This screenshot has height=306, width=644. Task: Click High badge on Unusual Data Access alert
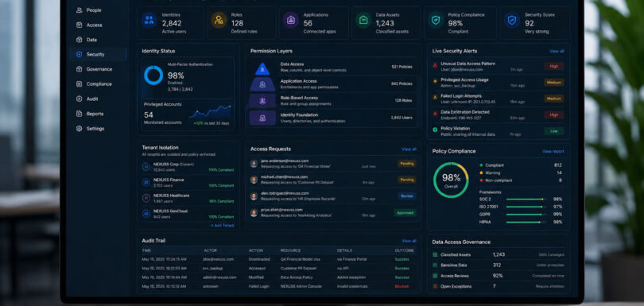coord(554,66)
